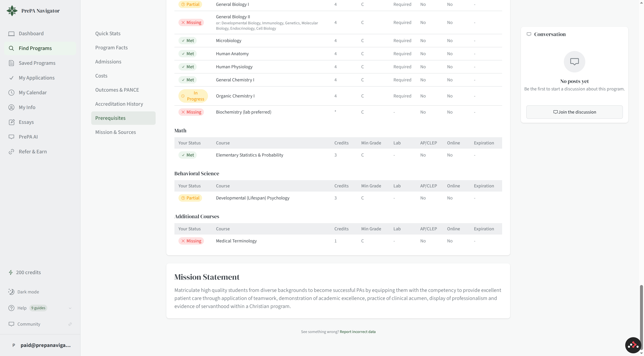Click the In Progress badge for Organic Chemistry
The height and width of the screenshot is (356, 644).
(x=193, y=96)
